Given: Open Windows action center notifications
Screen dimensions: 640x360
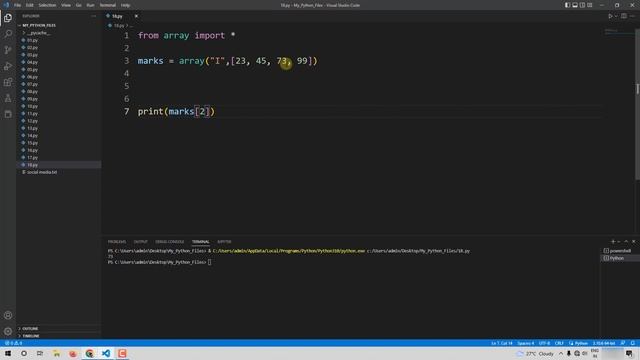Looking at the screenshot, I should [x=629, y=353].
